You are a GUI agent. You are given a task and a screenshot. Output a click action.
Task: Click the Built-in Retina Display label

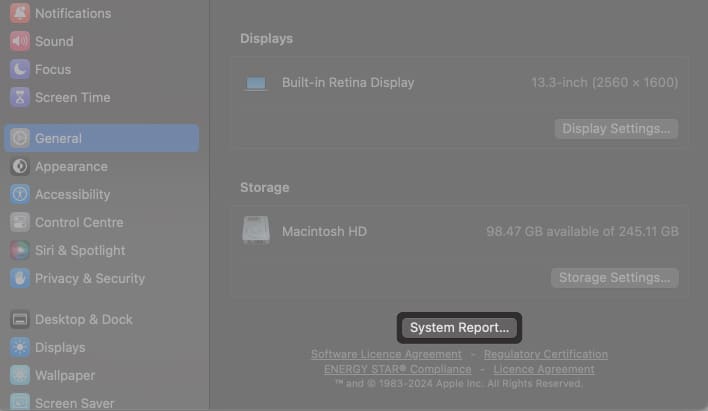348,83
